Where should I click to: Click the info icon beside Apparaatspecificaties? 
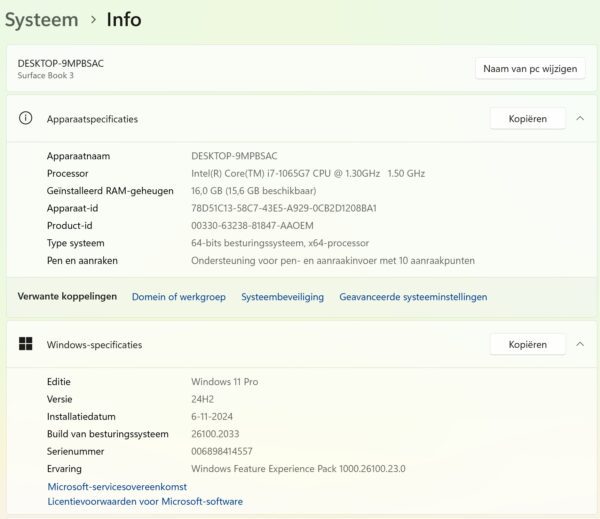(26, 118)
